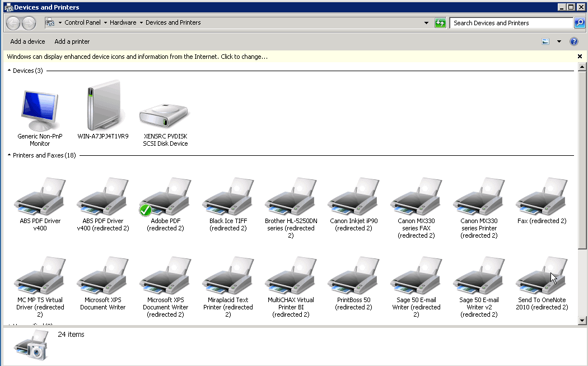Open address bar history dropdown

coord(427,23)
